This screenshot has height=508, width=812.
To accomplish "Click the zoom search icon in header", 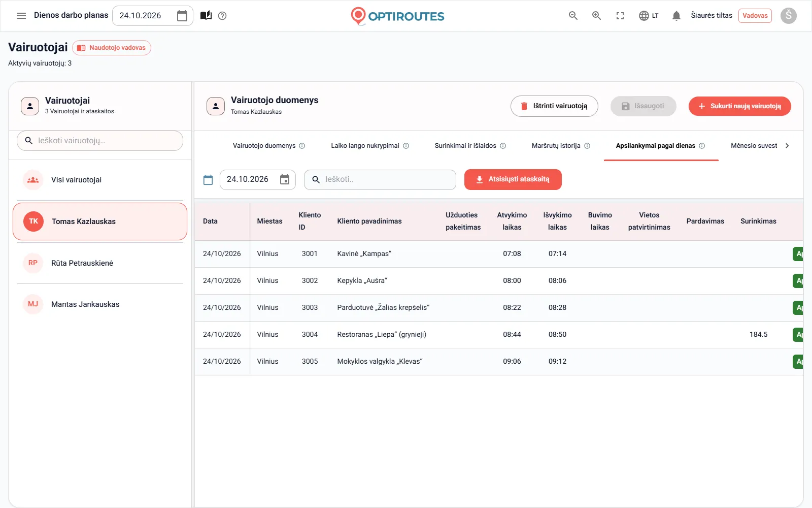I will coord(597,16).
